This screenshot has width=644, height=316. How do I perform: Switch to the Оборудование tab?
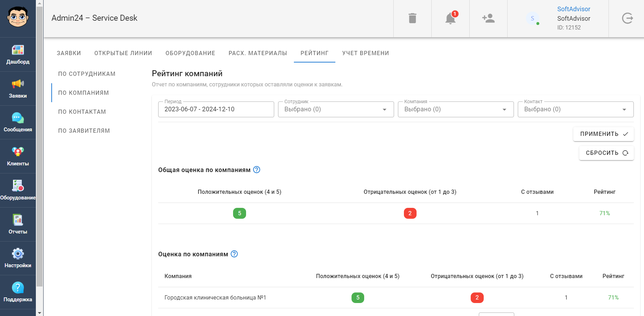191,53
